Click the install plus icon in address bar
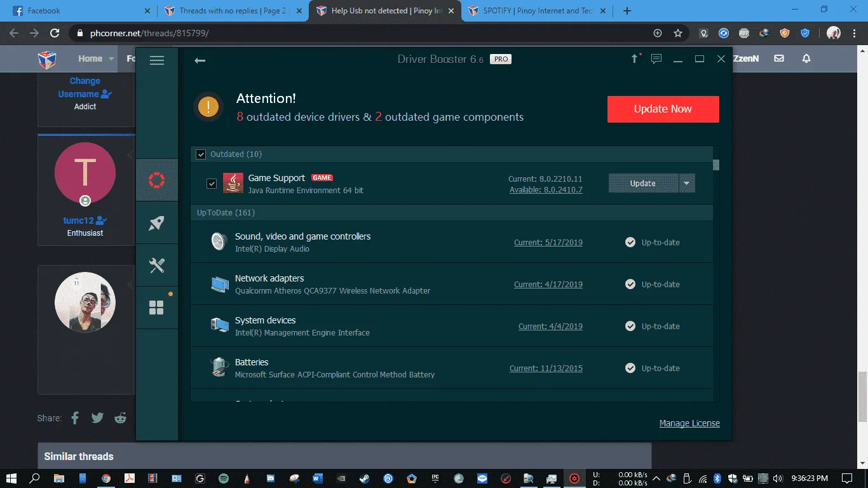Viewport: 868px width, 488px height. (658, 33)
